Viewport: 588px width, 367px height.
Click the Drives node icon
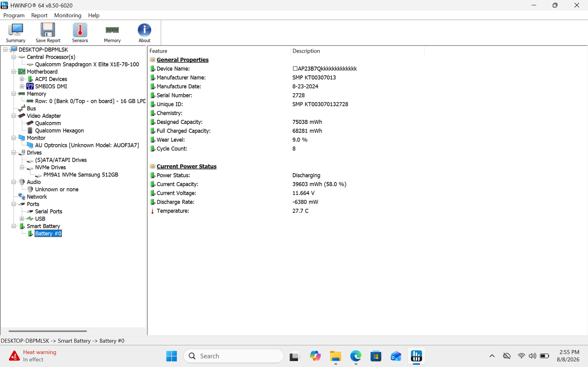coord(22,153)
